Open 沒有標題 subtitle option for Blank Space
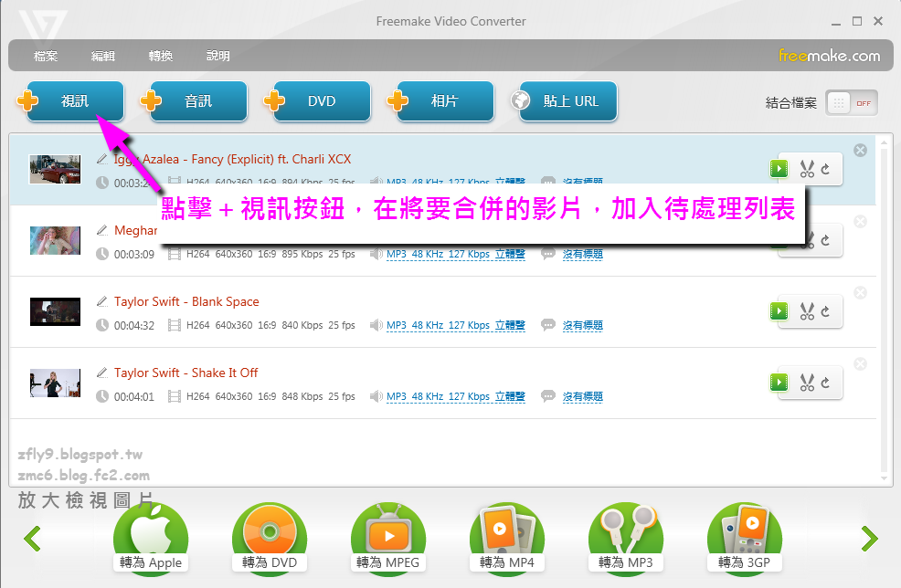901x588 pixels. tap(583, 326)
